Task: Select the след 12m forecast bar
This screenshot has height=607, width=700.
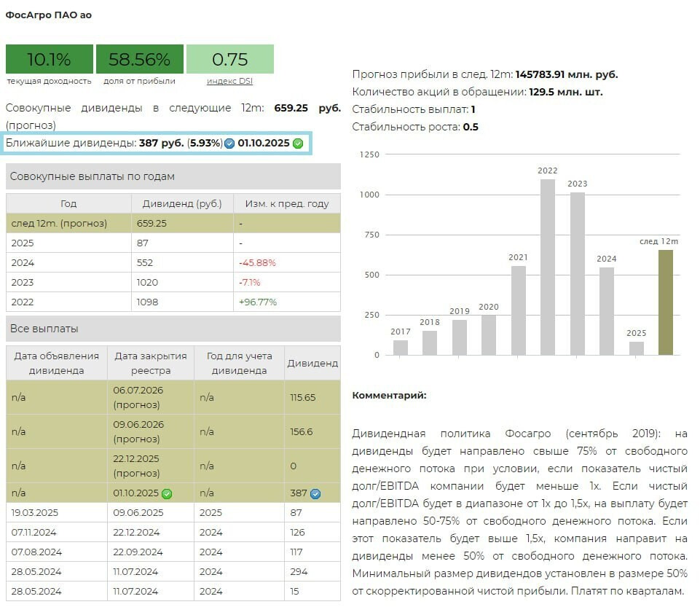Action: tap(666, 302)
